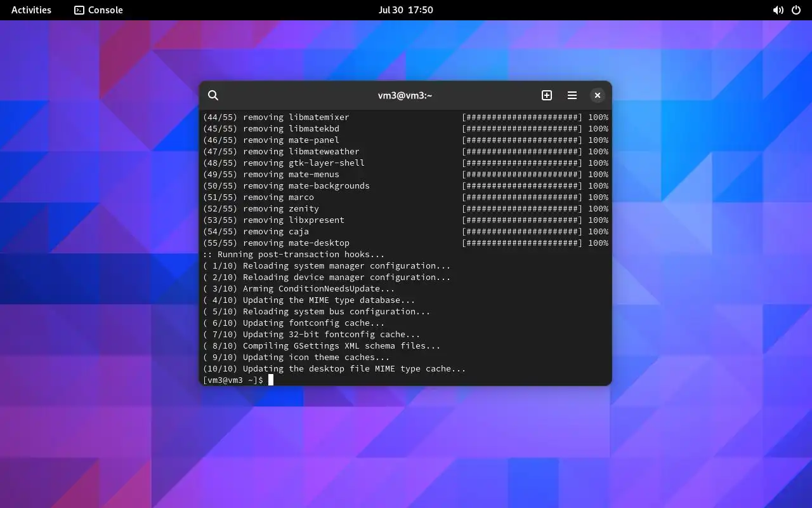Click the progress bar on the mate-desktop row

pos(522,243)
